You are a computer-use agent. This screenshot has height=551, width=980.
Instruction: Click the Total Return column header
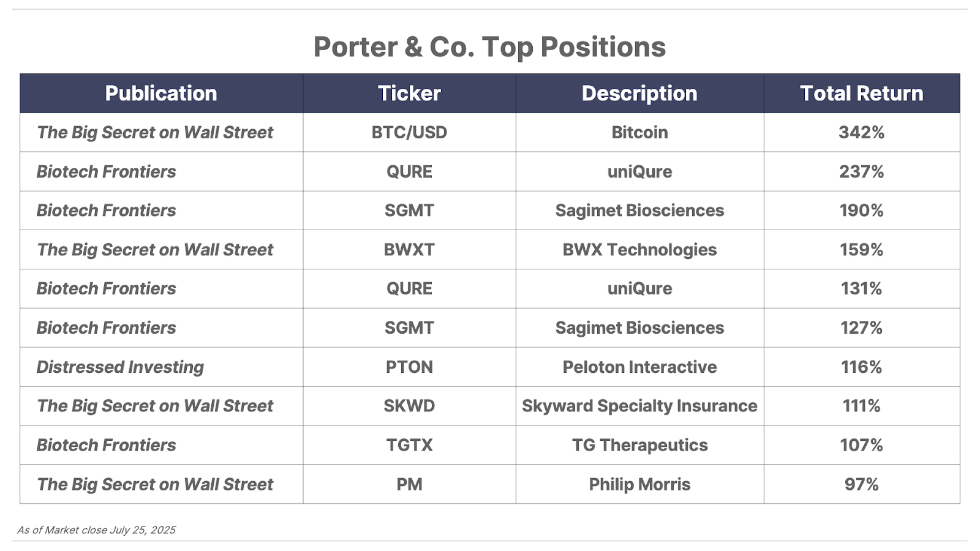(x=862, y=93)
